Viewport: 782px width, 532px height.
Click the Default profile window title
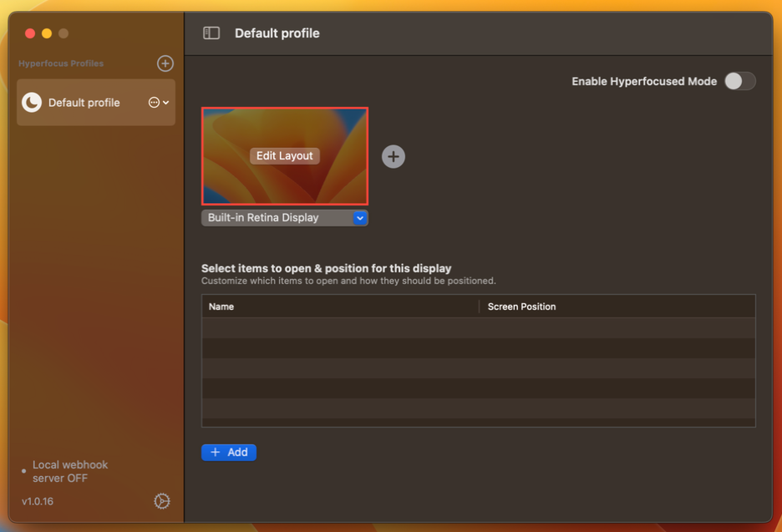click(x=277, y=33)
